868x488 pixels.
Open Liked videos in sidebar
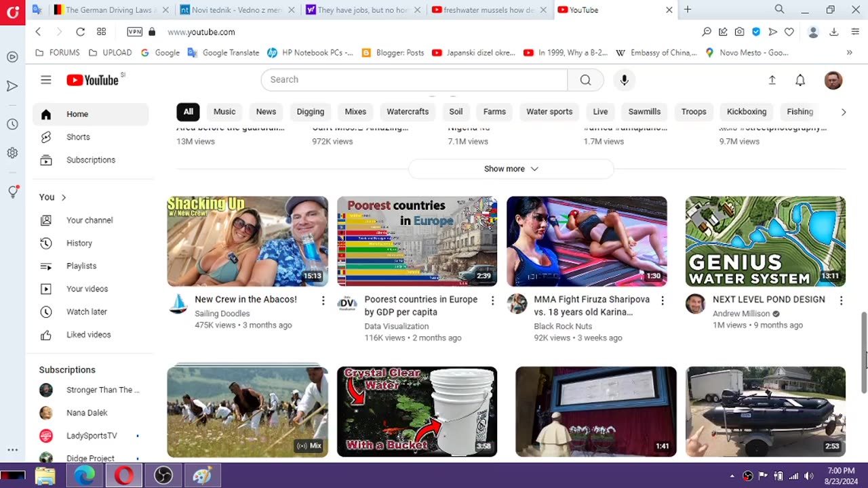91,335
